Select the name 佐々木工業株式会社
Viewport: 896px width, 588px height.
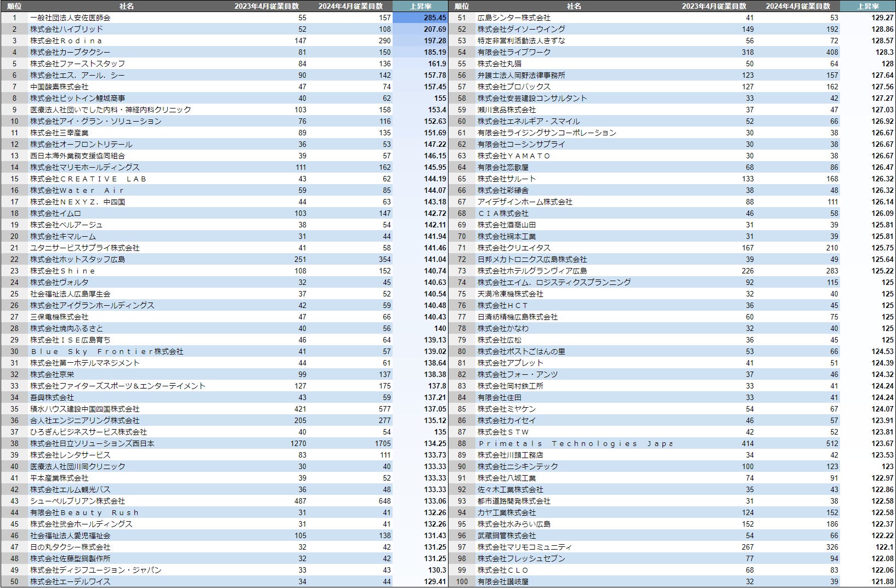click(511, 489)
